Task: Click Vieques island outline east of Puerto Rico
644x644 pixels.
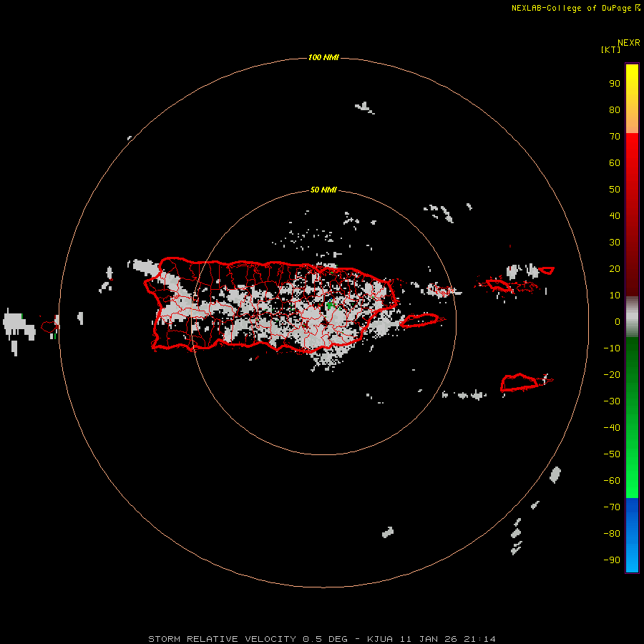Action: tap(419, 321)
